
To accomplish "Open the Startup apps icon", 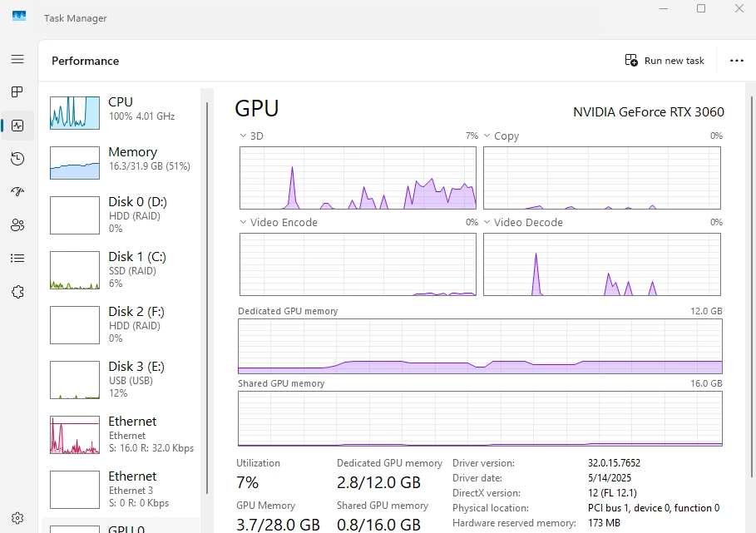I will coord(17,192).
